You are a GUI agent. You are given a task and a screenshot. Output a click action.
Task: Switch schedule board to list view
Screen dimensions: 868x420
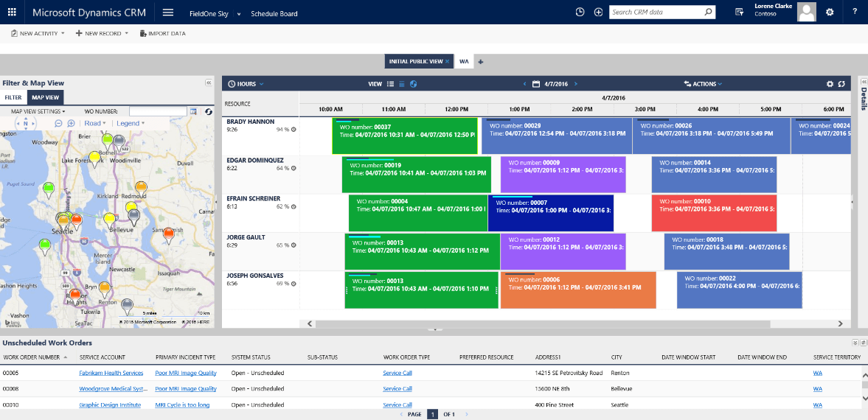(391, 84)
